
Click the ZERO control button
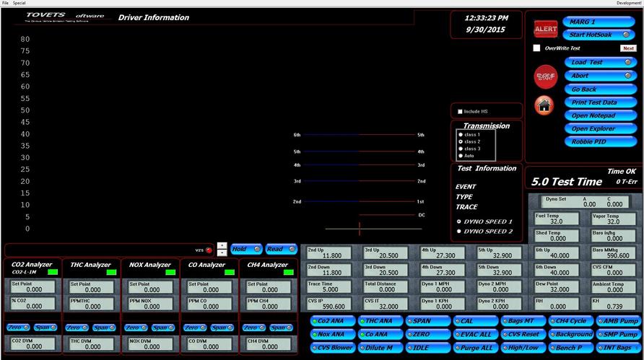428,335
